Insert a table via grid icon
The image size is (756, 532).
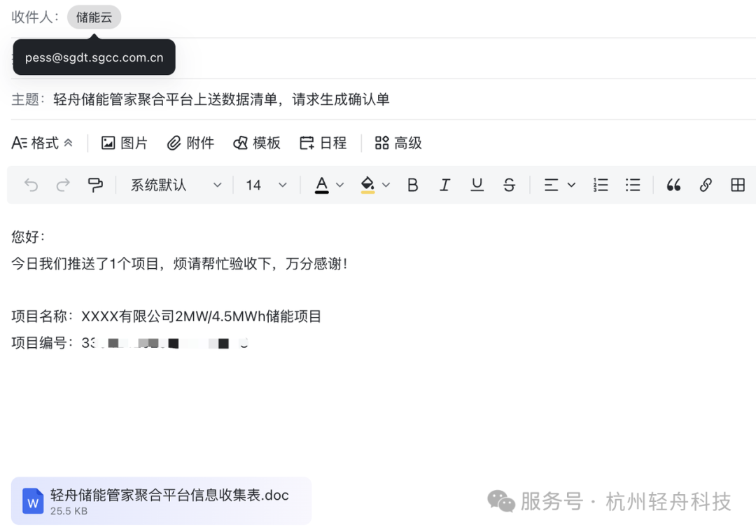point(737,185)
